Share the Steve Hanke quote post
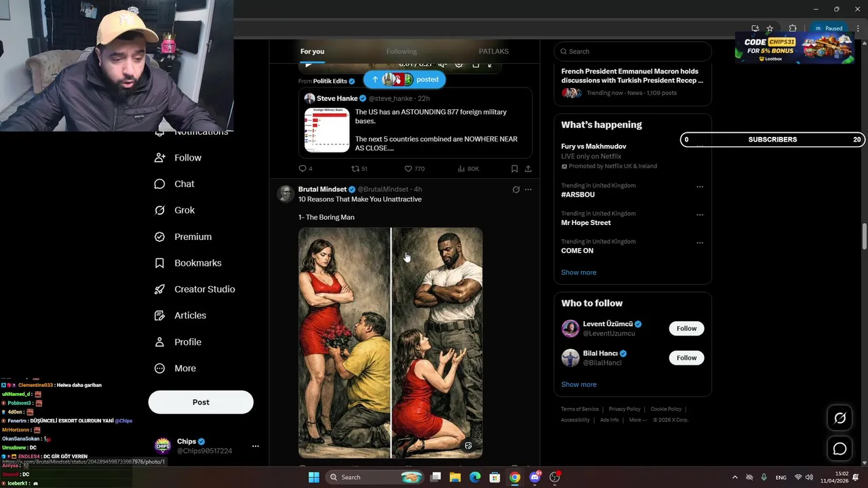This screenshot has height=488, width=868. (528, 169)
